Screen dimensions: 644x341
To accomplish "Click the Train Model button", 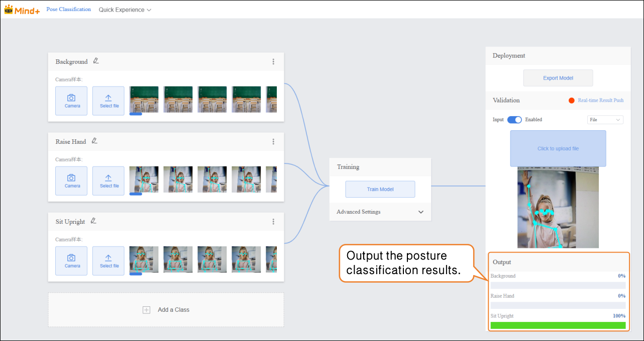I will click(x=380, y=190).
